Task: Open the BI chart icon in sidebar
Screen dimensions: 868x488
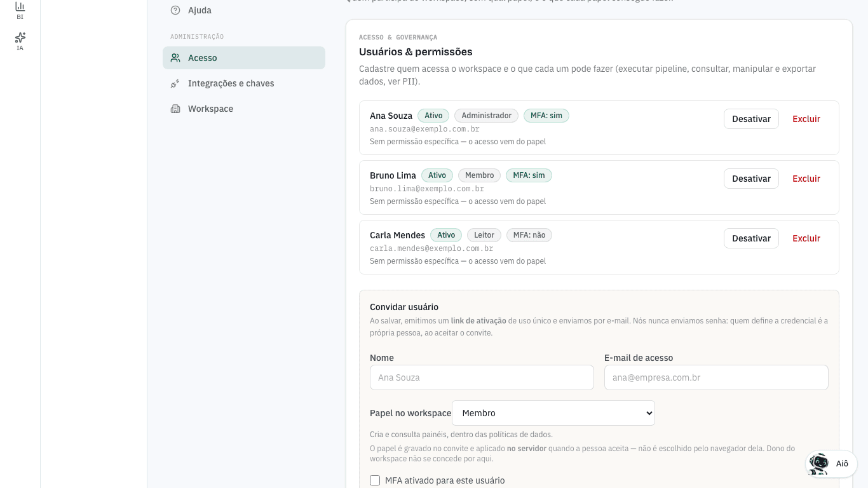Action: coord(20,6)
